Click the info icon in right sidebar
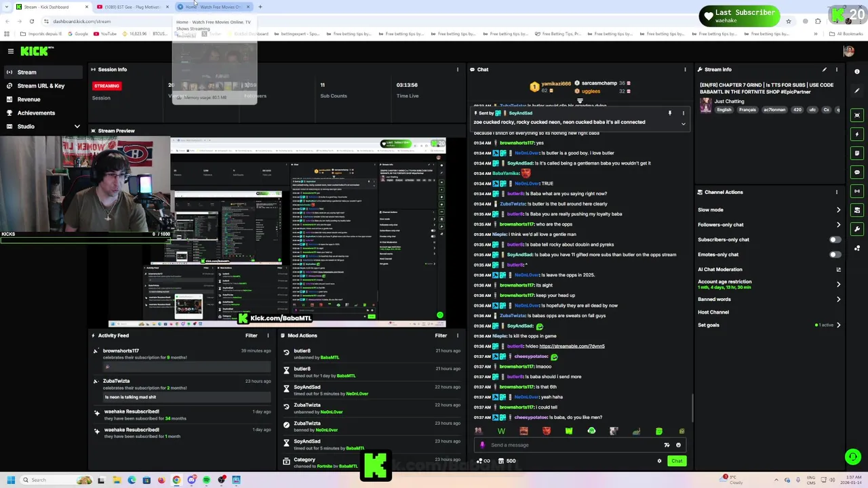The width and height of the screenshot is (868, 488). pyautogui.click(x=857, y=72)
